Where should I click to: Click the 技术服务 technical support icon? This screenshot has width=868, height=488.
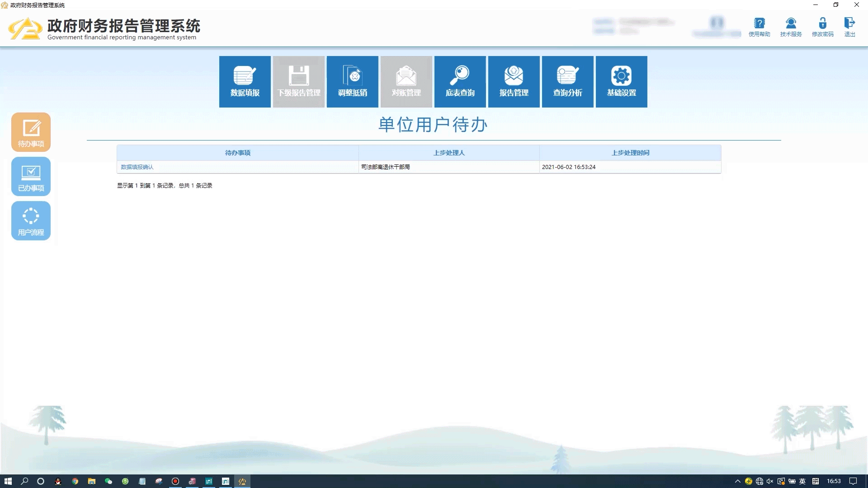(791, 27)
